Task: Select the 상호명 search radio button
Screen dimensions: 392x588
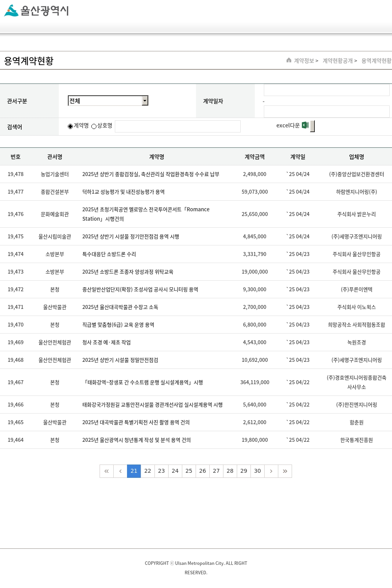Action: tap(94, 126)
